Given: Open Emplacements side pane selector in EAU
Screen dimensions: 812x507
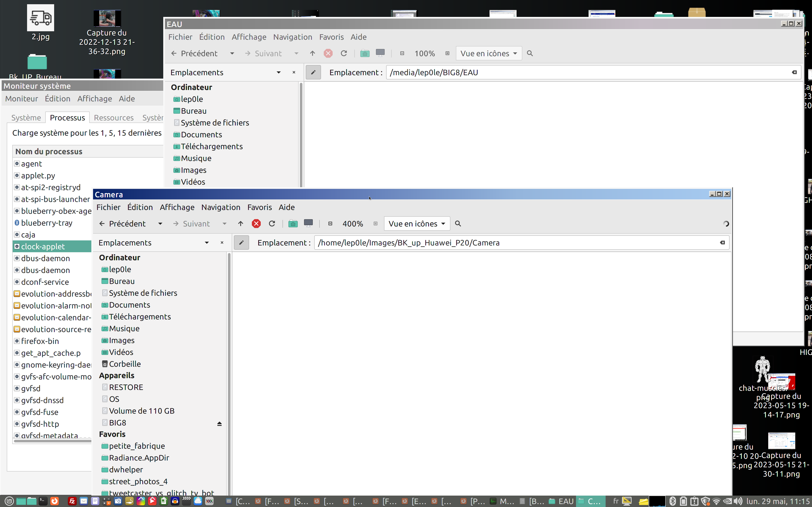Looking at the screenshot, I should 278,72.
